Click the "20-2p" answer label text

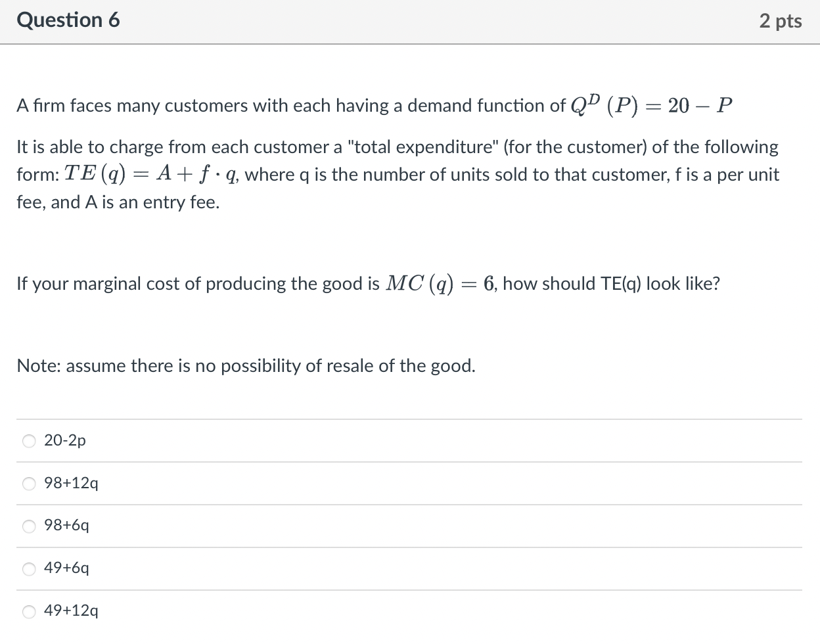tap(65, 441)
